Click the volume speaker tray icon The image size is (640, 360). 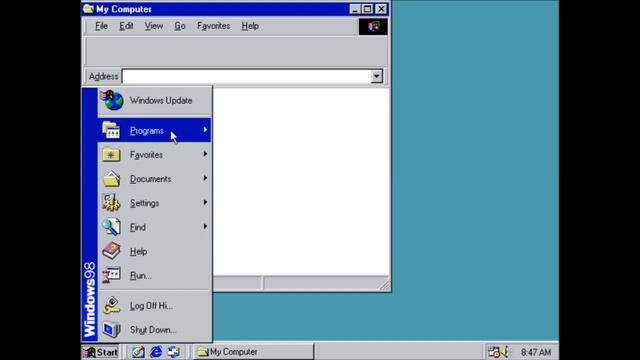click(x=505, y=352)
